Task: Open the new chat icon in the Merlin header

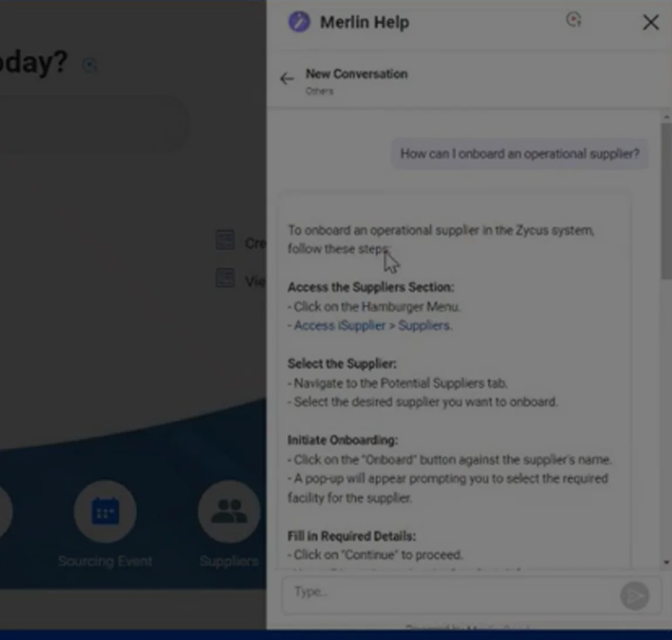Action: pyautogui.click(x=573, y=20)
